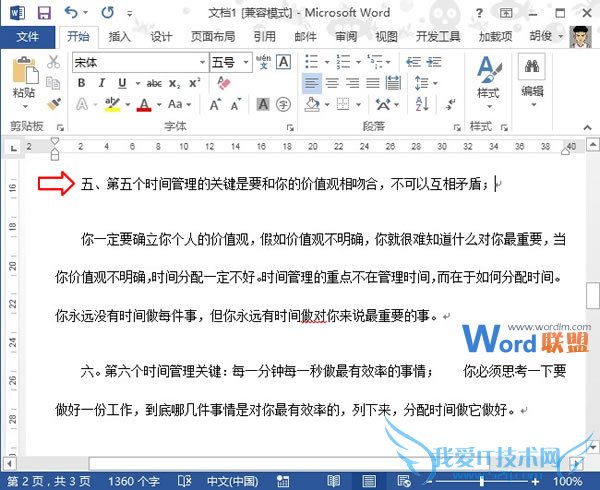Toggle underline formatting

tap(122, 83)
